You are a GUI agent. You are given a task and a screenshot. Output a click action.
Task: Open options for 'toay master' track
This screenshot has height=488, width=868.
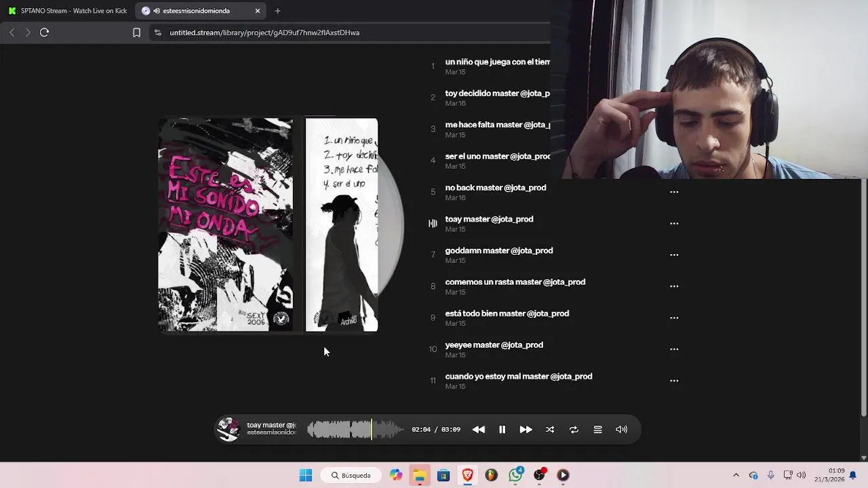pos(674,224)
